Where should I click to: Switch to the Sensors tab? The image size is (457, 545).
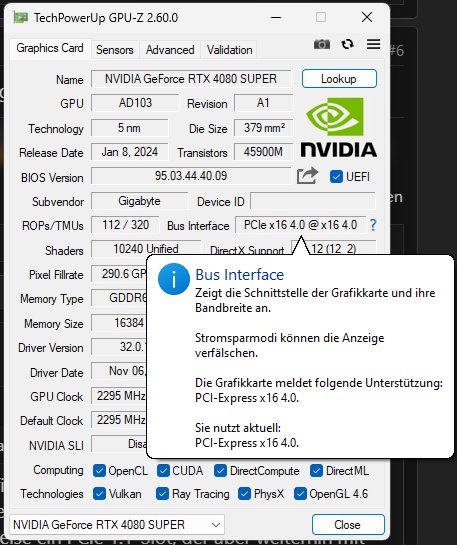click(115, 50)
